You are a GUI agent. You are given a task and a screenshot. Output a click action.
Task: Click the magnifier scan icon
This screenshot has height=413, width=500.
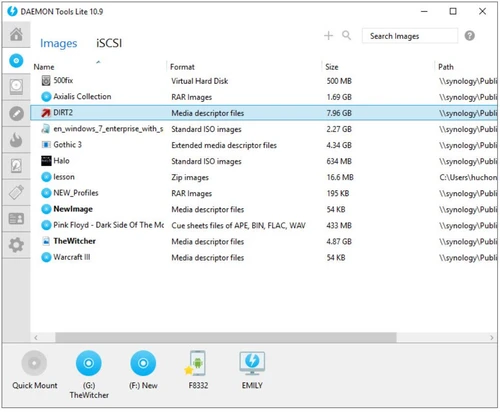(346, 35)
